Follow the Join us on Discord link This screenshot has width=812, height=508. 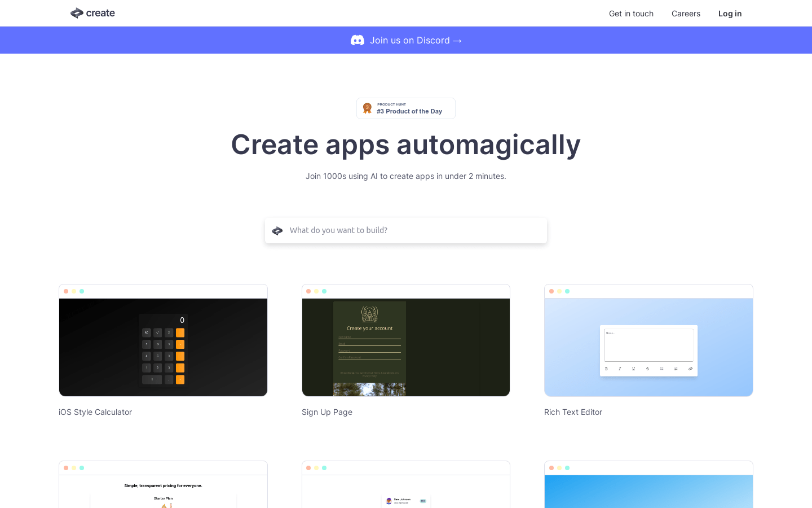coord(410,40)
